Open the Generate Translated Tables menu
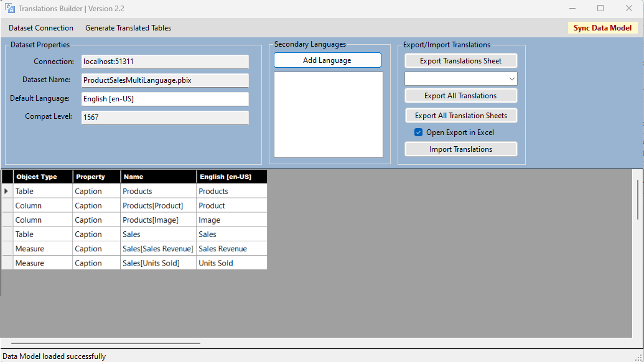The height and width of the screenshot is (362, 644). [x=128, y=27]
